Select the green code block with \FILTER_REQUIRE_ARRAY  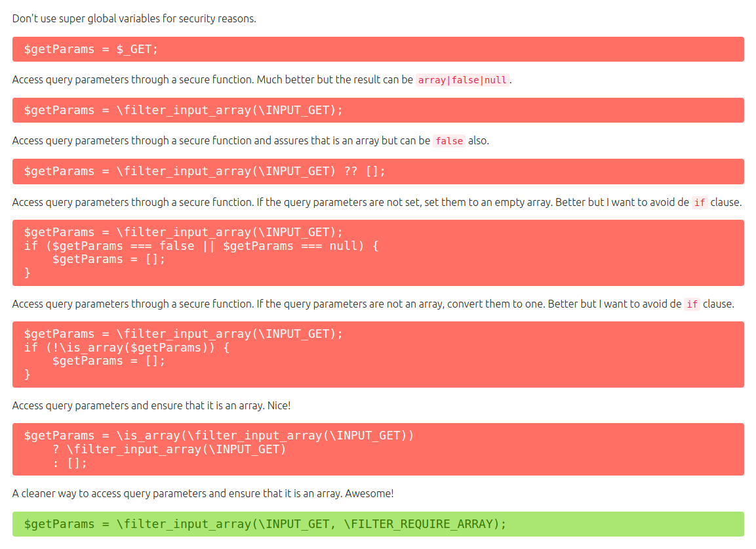pos(378,524)
